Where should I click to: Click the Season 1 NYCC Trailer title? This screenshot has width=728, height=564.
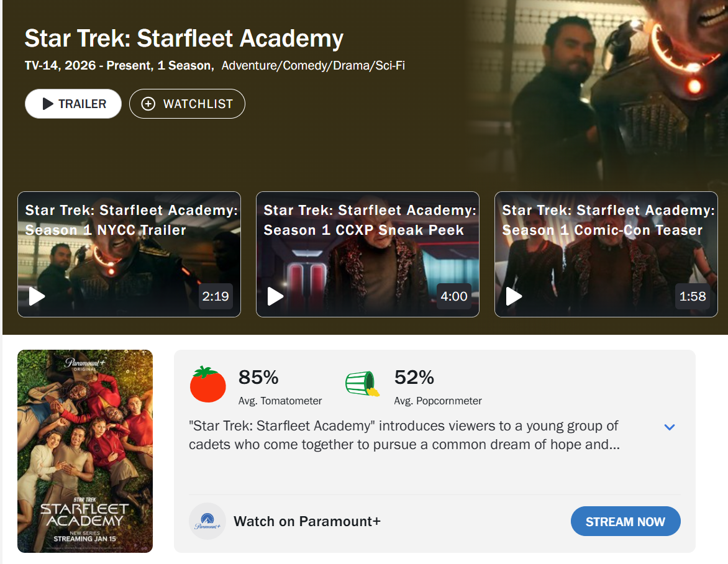pos(131,220)
